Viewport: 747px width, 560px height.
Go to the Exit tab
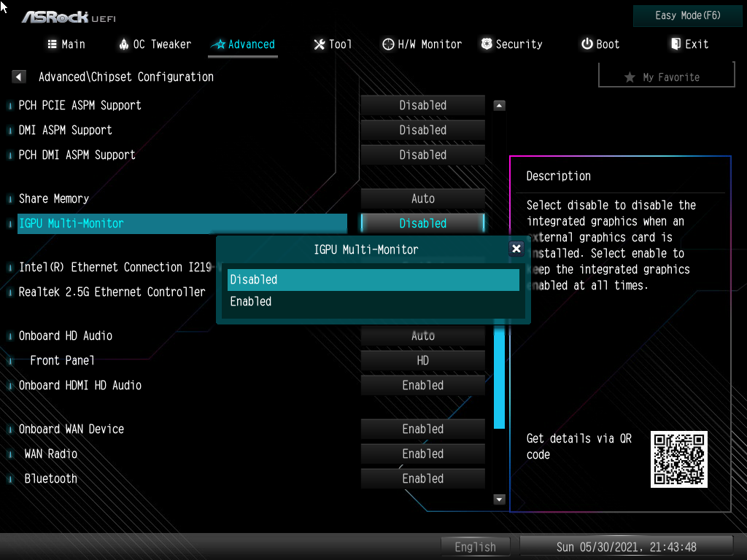(x=690, y=44)
